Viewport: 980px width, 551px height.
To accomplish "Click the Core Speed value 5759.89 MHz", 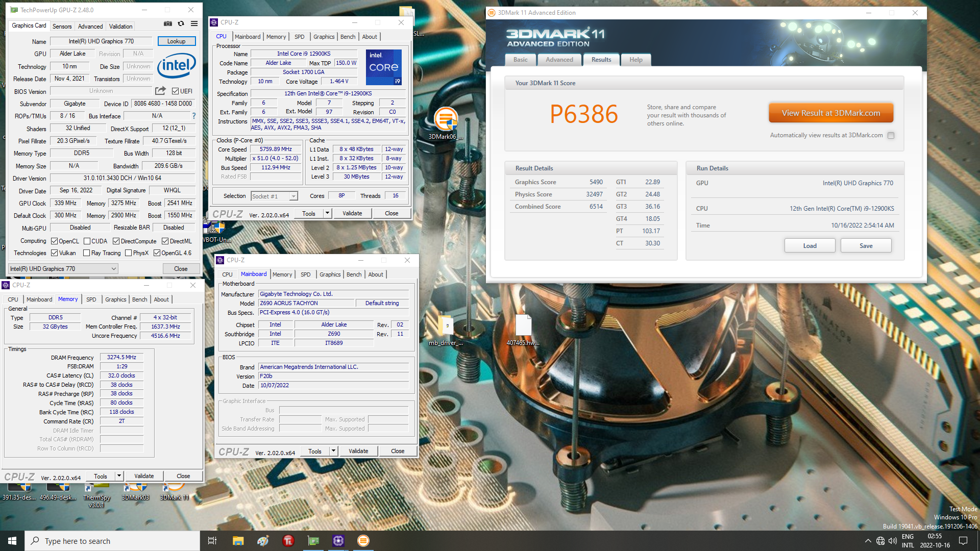I will click(276, 149).
